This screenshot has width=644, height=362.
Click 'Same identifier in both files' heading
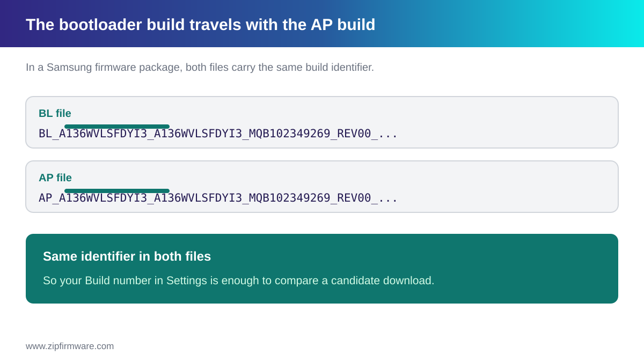127,256
